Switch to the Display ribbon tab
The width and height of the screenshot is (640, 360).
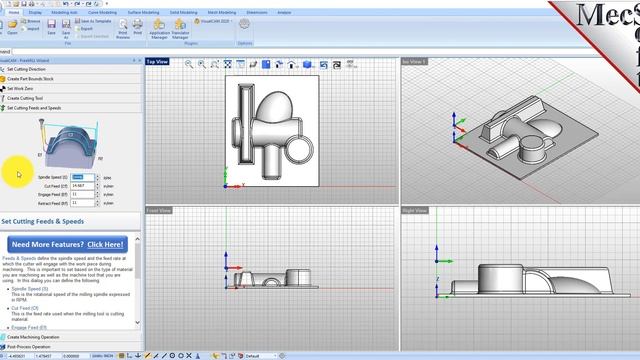point(35,12)
